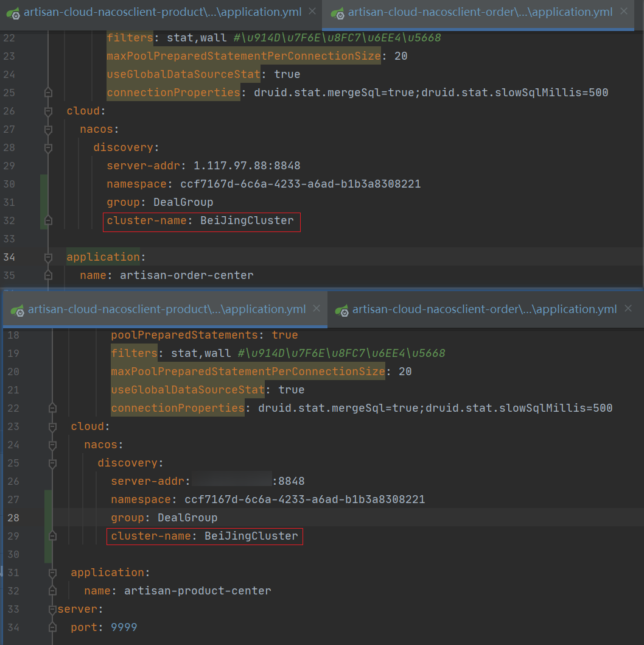Click useGlobalDataSourceStat key on line 24
The image size is (644, 645).
183,74
